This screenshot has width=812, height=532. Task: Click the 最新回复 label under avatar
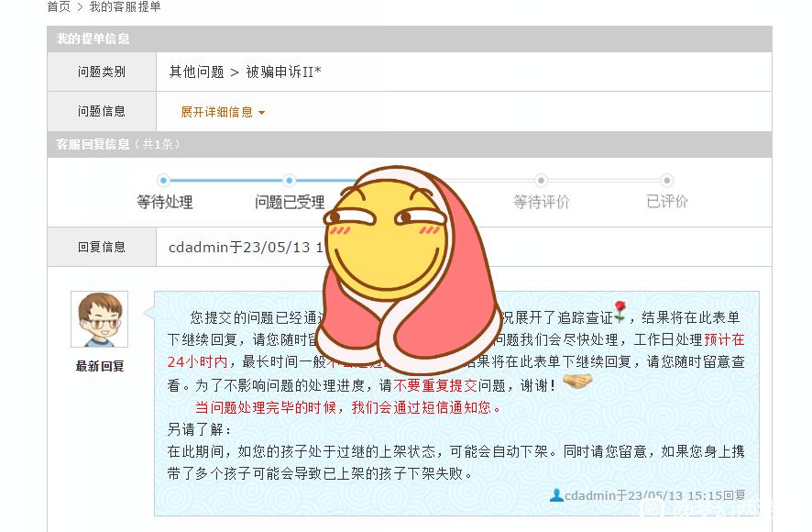99,366
